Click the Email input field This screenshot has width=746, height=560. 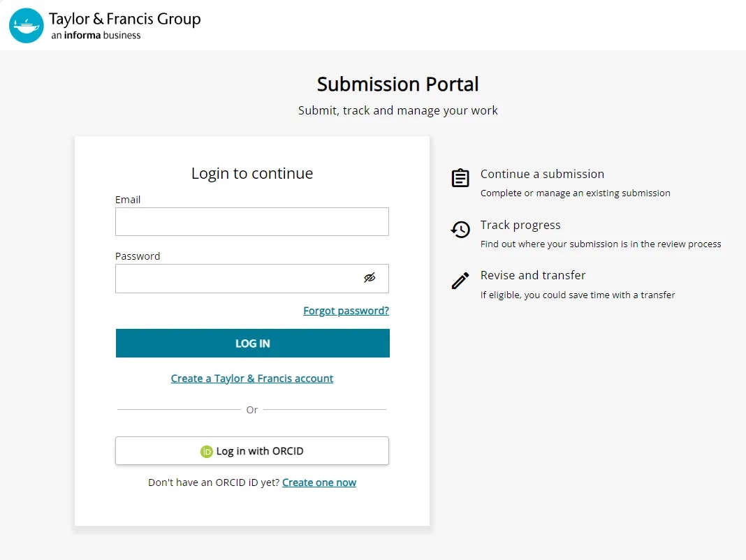tap(251, 221)
